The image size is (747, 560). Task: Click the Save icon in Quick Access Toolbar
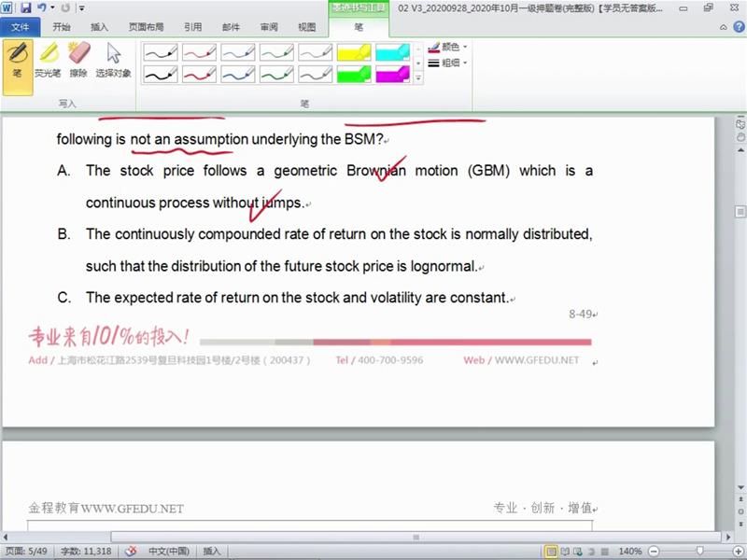[x=26, y=8]
